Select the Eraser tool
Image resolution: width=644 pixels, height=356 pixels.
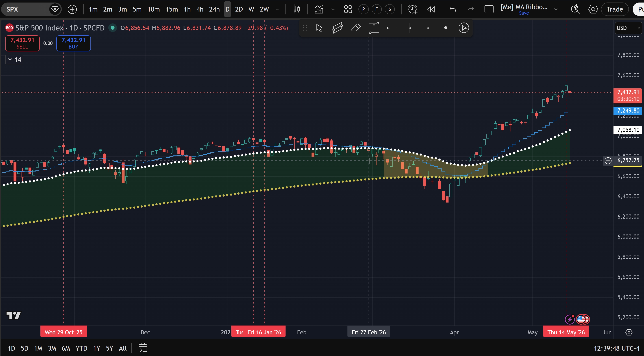pos(356,28)
